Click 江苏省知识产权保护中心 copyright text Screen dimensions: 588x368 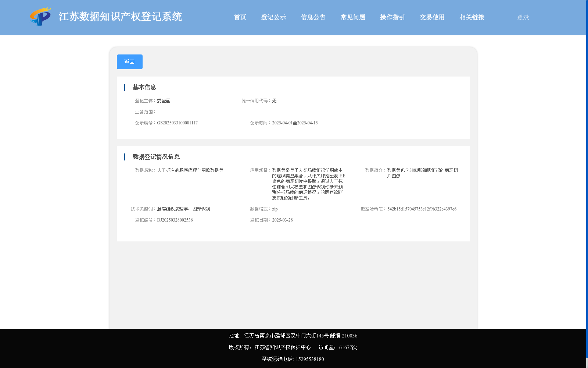[x=283, y=347]
